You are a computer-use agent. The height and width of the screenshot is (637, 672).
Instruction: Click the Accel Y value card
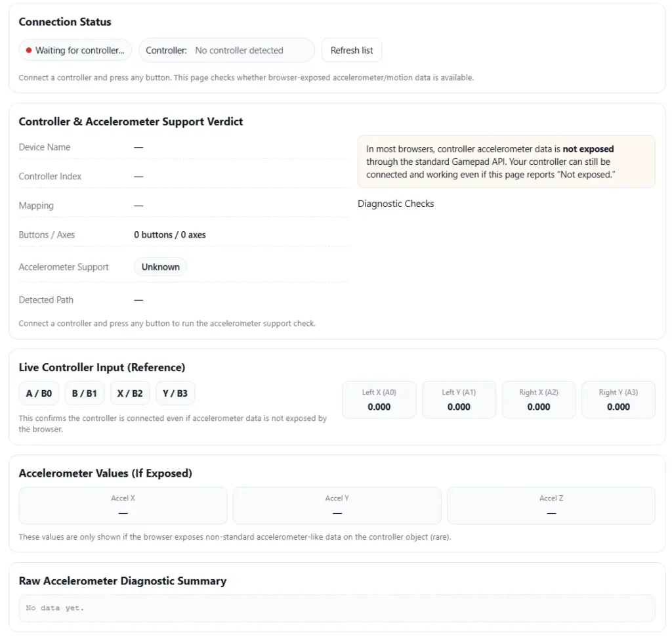pos(337,506)
